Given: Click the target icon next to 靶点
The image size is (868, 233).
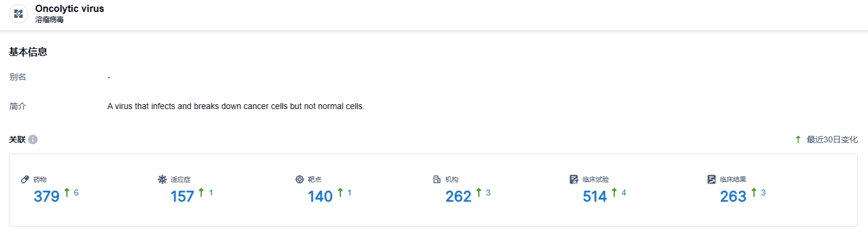Looking at the screenshot, I should pyautogui.click(x=300, y=179).
